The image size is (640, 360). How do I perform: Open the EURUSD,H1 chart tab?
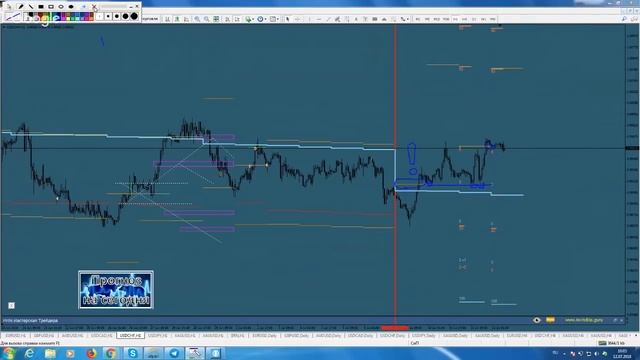(x=16, y=336)
